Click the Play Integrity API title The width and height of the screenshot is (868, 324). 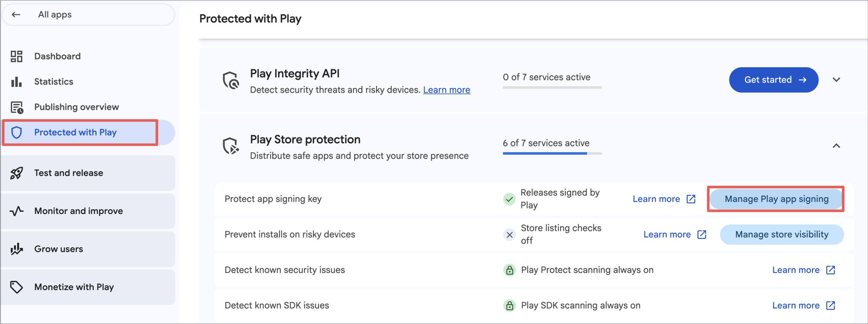pyautogui.click(x=294, y=73)
